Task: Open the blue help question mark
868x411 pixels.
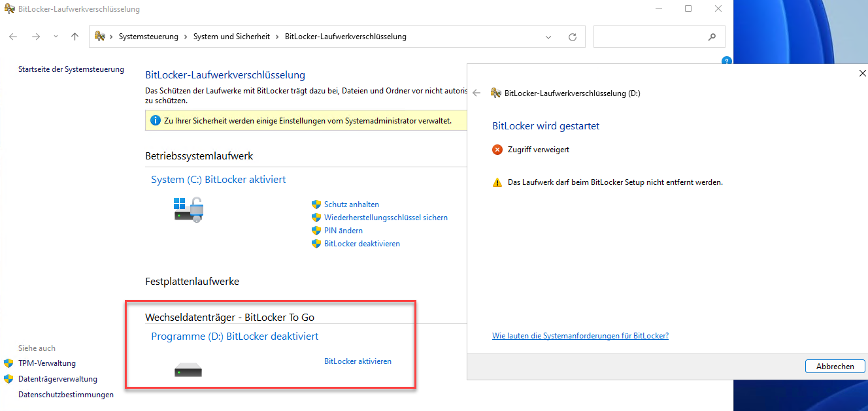Action: [726, 61]
